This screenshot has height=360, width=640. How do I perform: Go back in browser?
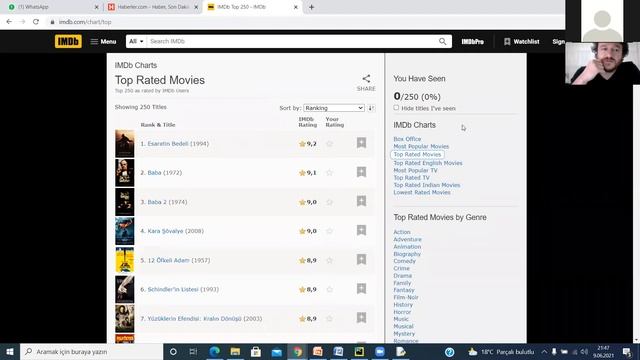[9, 22]
